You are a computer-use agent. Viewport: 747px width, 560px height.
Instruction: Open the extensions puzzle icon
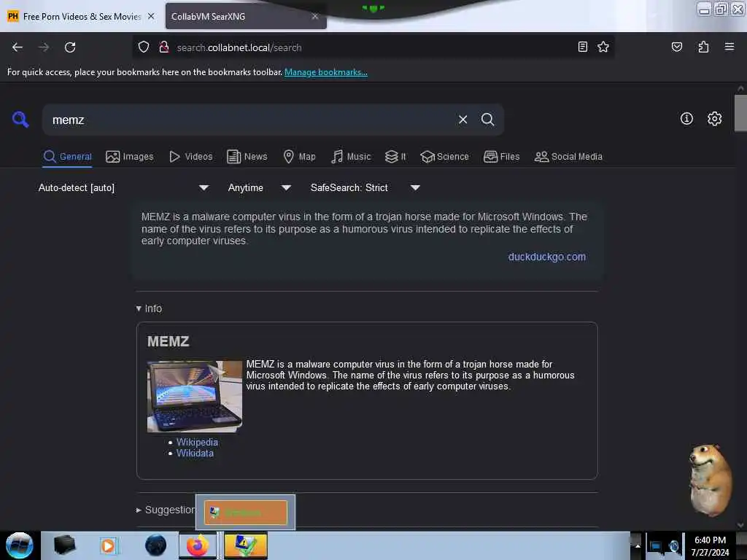[703, 47]
